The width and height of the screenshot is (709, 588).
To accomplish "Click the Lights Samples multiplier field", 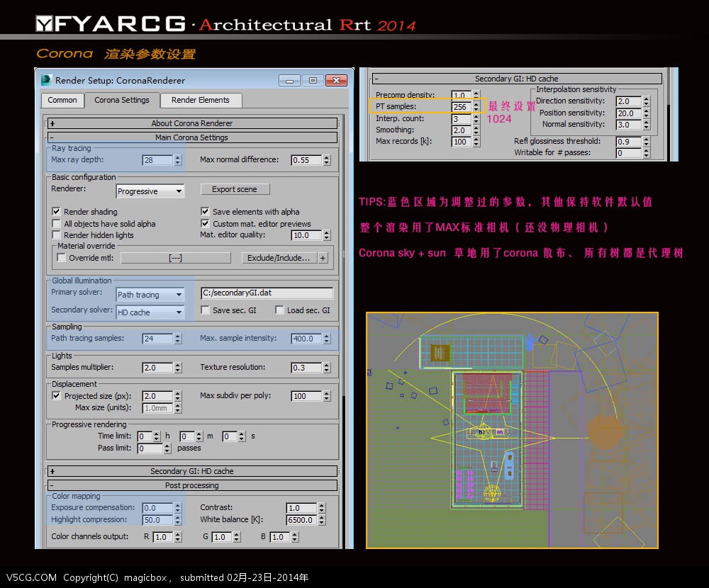I will pos(158,368).
